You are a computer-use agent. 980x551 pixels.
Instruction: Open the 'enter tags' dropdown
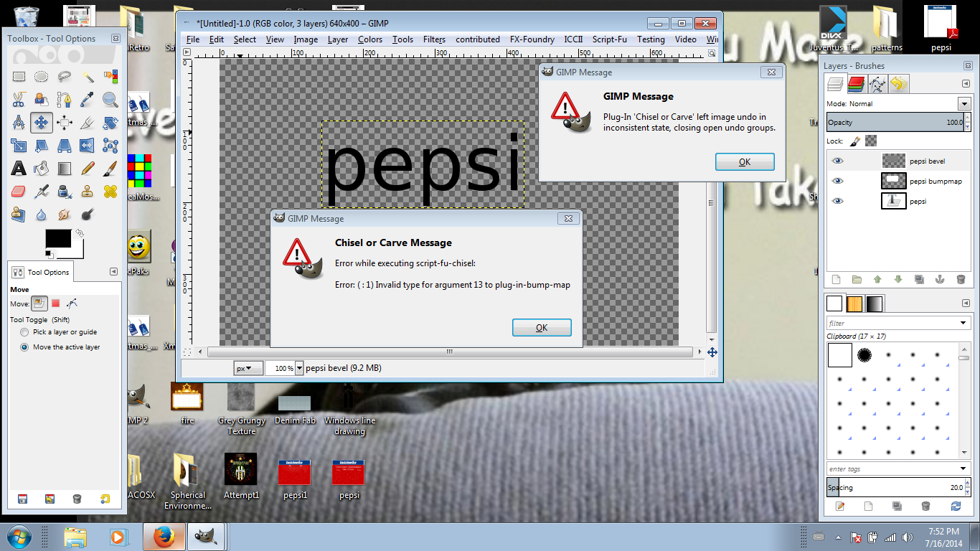[963, 469]
